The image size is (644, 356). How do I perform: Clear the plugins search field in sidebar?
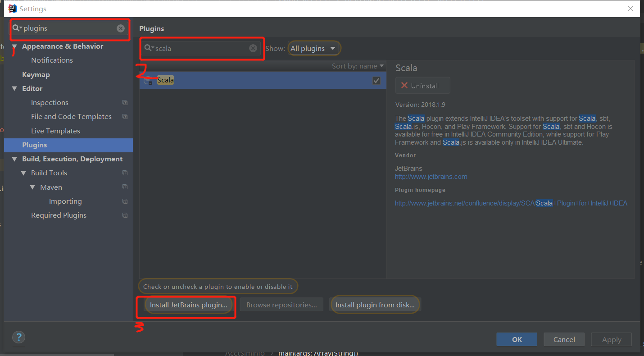tap(121, 28)
